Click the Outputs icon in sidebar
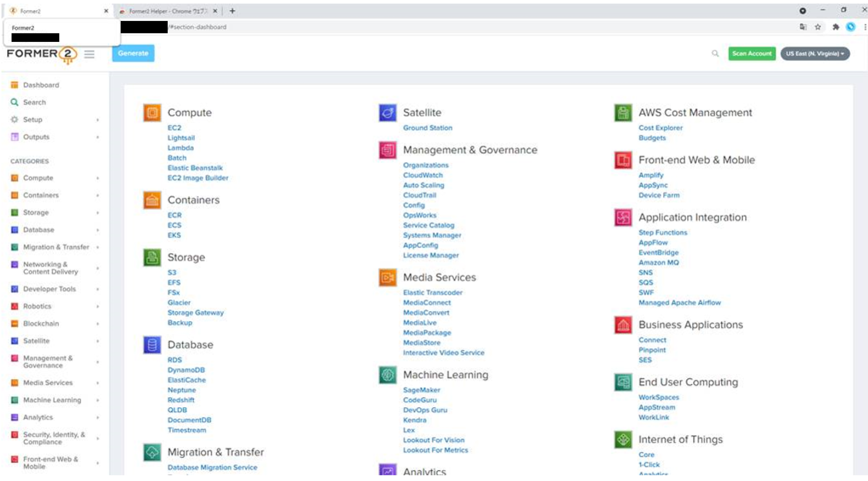 tap(14, 137)
